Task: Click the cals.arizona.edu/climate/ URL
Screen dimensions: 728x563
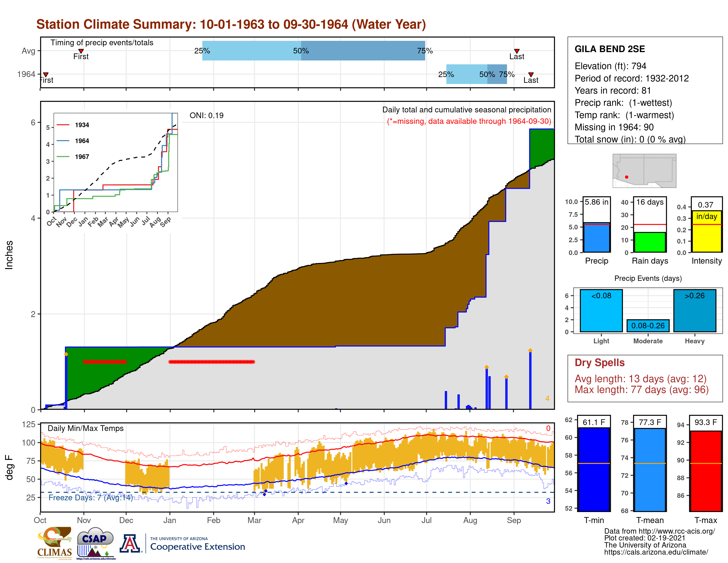Action: pos(656,552)
